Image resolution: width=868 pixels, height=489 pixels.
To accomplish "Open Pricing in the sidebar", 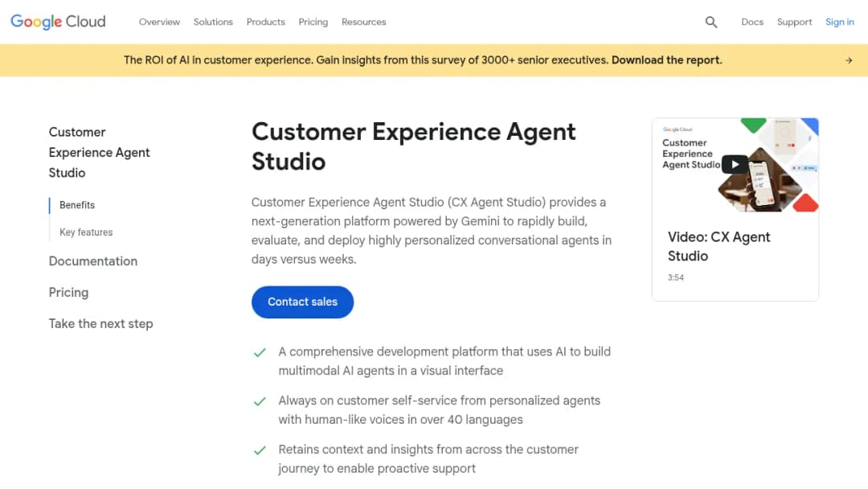I will pos(68,293).
